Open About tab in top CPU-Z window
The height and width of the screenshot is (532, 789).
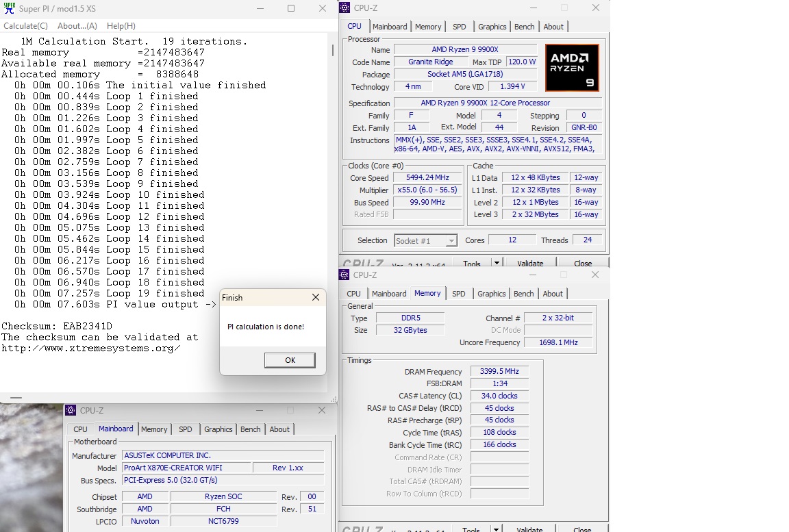click(553, 27)
